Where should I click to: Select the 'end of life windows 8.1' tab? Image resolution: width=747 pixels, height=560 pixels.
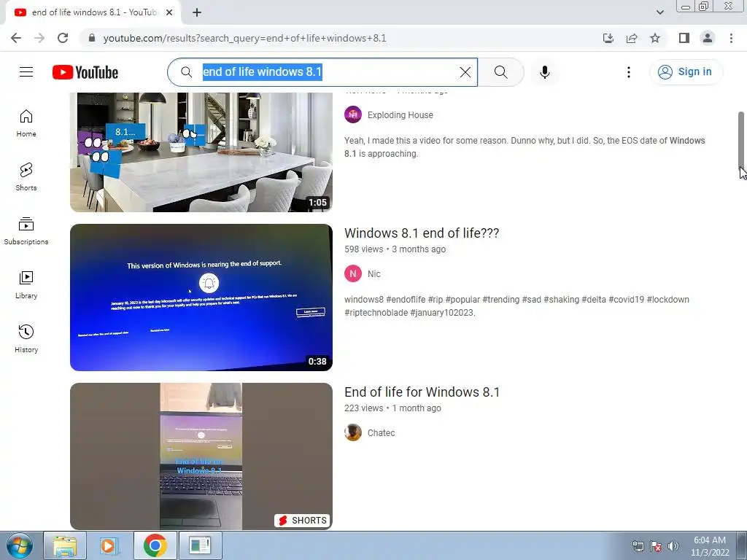tap(93, 12)
